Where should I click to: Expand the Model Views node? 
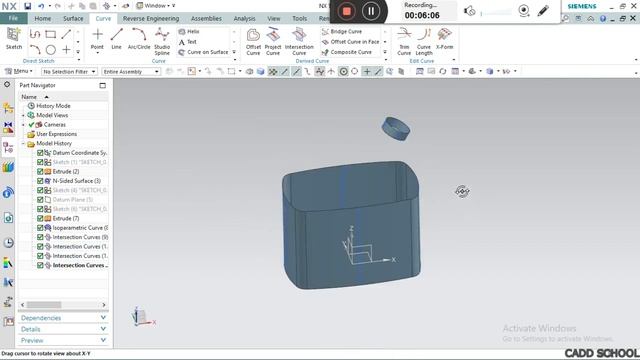(x=23, y=115)
